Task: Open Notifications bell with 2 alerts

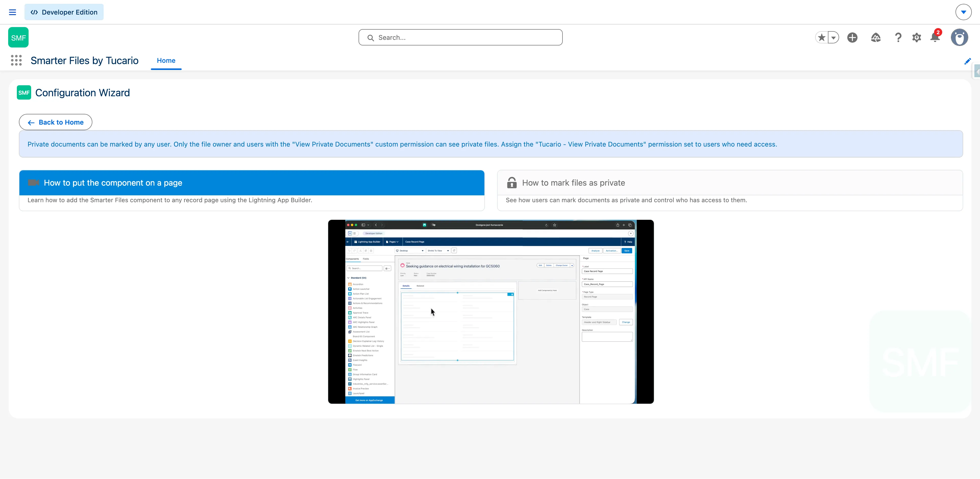Action: [935, 37]
